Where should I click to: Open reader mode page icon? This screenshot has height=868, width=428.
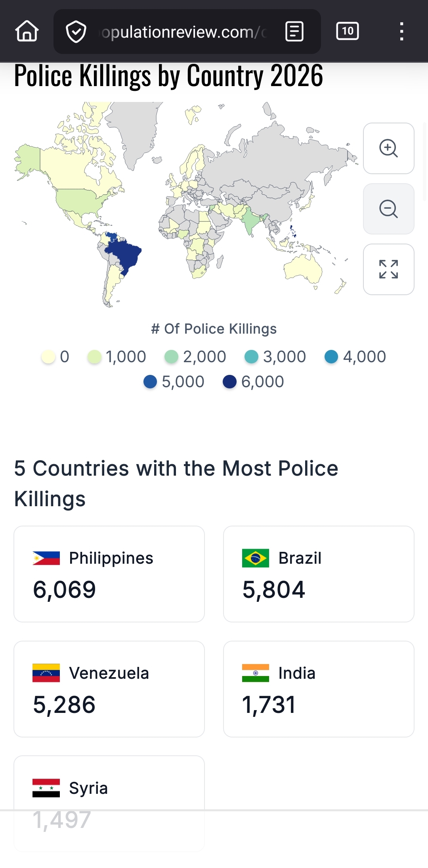[294, 32]
